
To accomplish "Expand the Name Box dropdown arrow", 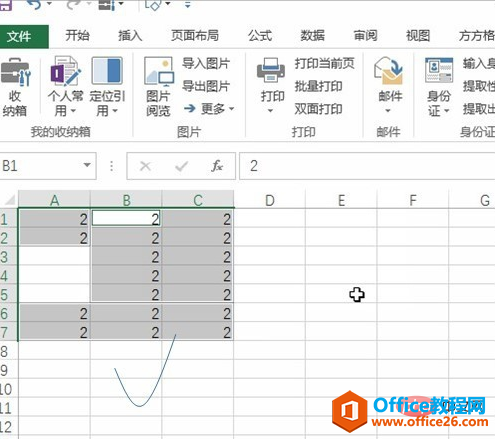I will click(x=87, y=165).
